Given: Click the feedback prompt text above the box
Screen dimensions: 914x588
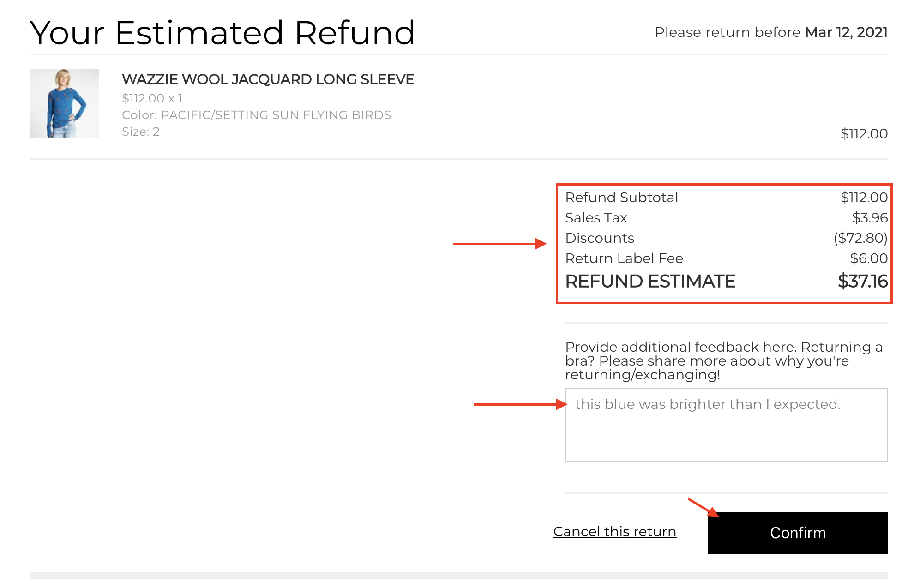Looking at the screenshot, I should [x=724, y=361].
